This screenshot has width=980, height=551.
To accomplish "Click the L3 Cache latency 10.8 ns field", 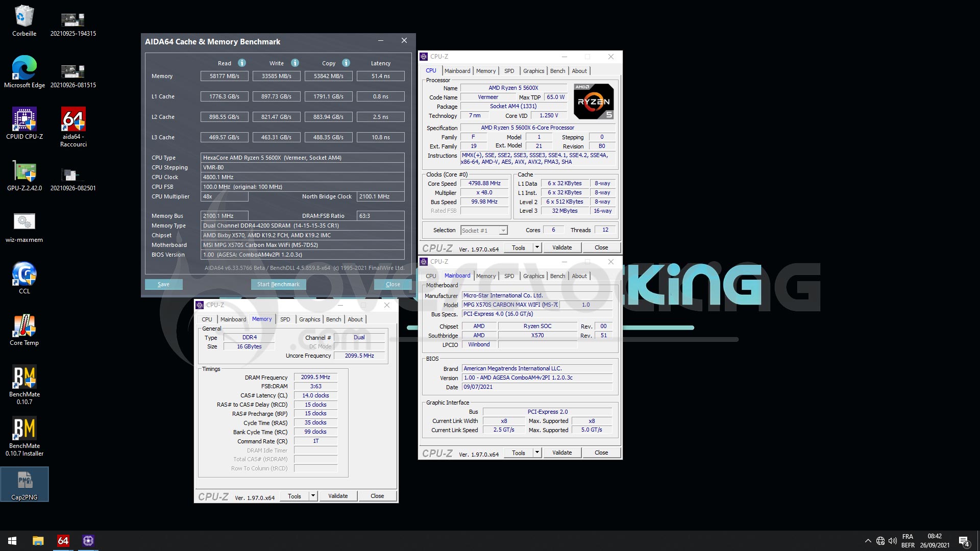I will pos(381,137).
